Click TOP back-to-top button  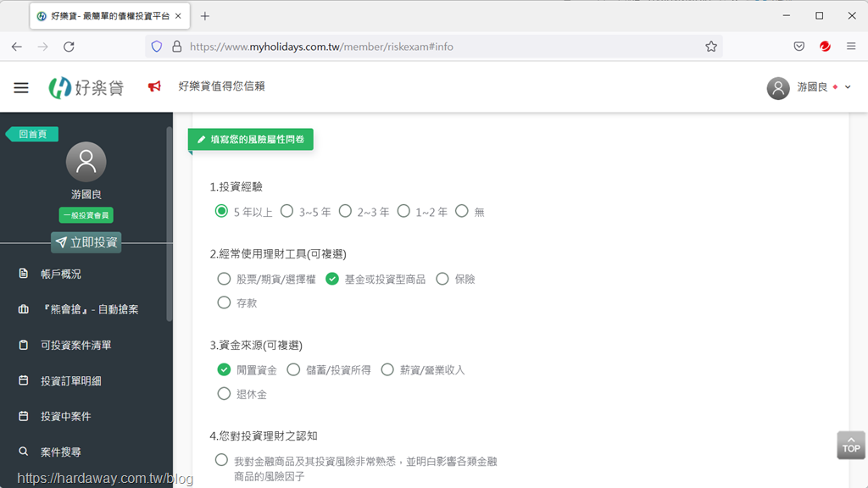[851, 446]
